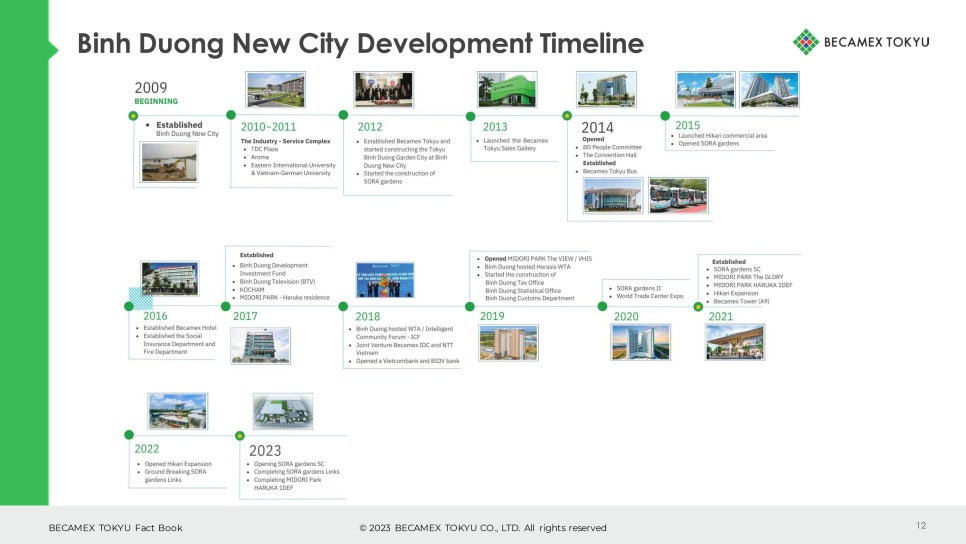This screenshot has width=966, height=544.
Task: Click 'Binh Duong hosted Horasis WTA' bullet
Action: click(x=527, y=267)
